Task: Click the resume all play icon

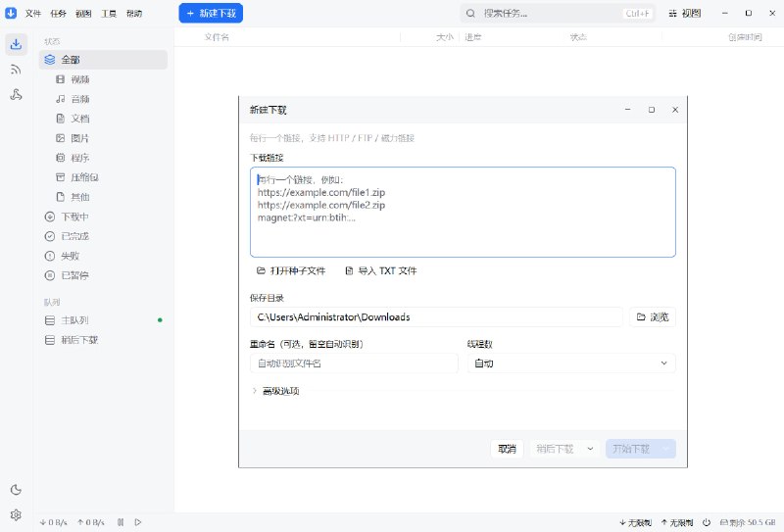Action: [x=138, y=522]
